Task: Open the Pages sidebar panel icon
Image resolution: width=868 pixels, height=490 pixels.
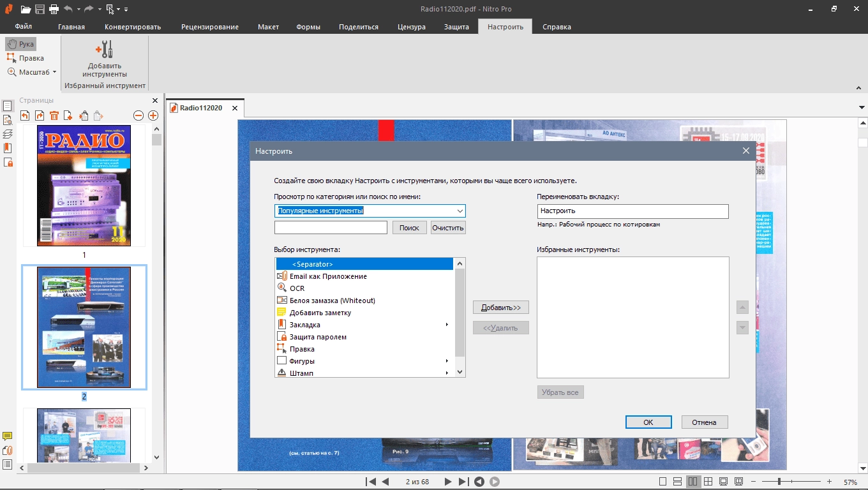Action: [x=8, y=106]
